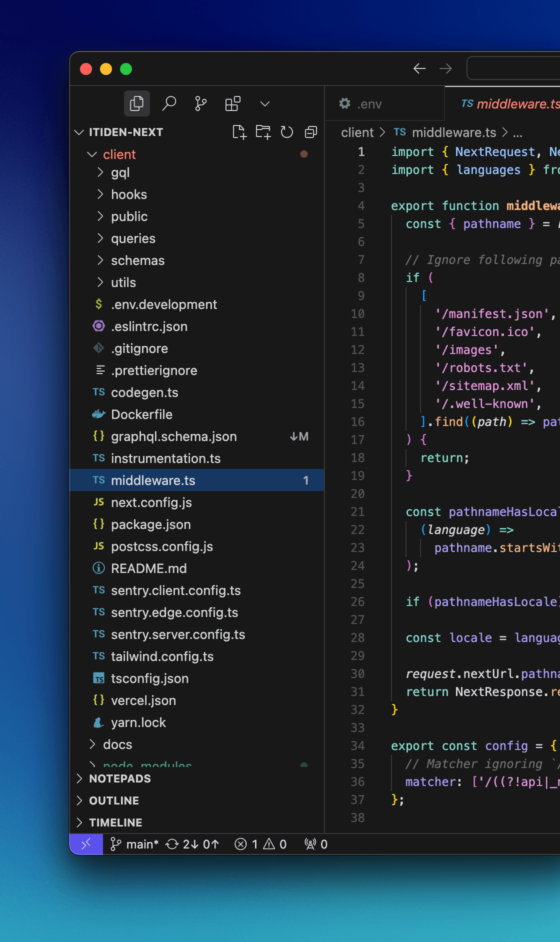Expand the OUTLINE section
Image resolution: width=560 pixels, height=942 pixels.
tap(114, 800)
